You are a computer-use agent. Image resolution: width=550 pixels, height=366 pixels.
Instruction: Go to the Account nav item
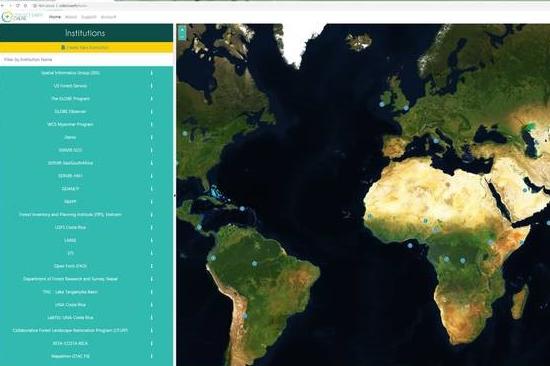108,17
